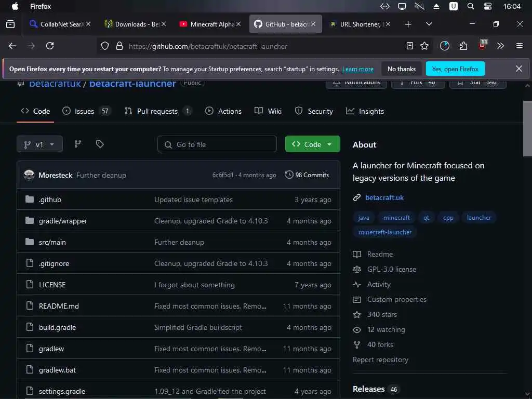This screenshot has height=399, width=532.
Task: Select the Code repository tab
Action: [35, 111]
